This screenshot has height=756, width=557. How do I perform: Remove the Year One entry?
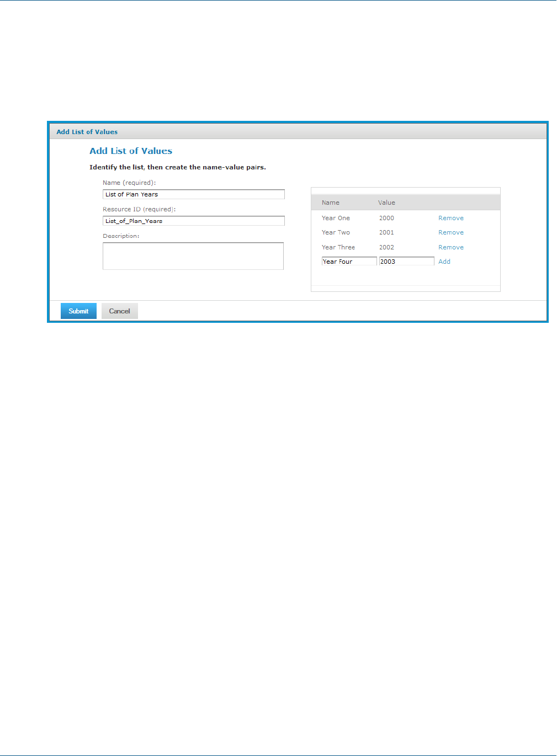click(x=451, y=218)
